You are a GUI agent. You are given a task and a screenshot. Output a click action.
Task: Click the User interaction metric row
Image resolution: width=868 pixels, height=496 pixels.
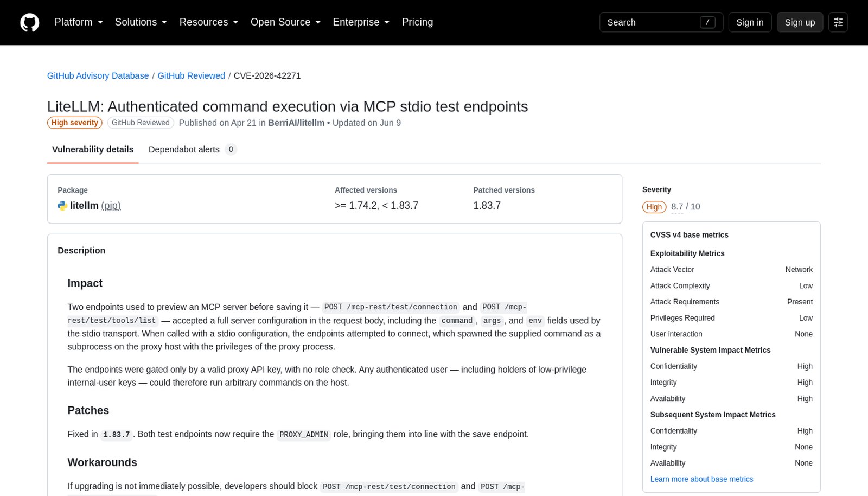tap(731, 334)
